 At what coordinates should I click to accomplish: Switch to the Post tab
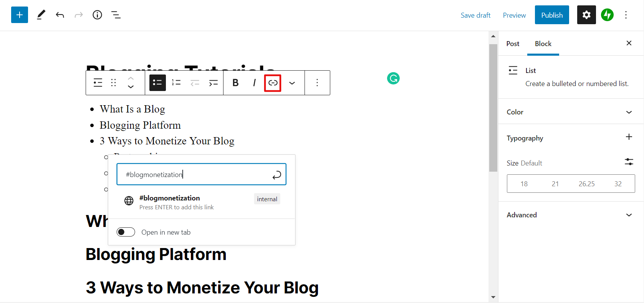[x=513, y=44]
